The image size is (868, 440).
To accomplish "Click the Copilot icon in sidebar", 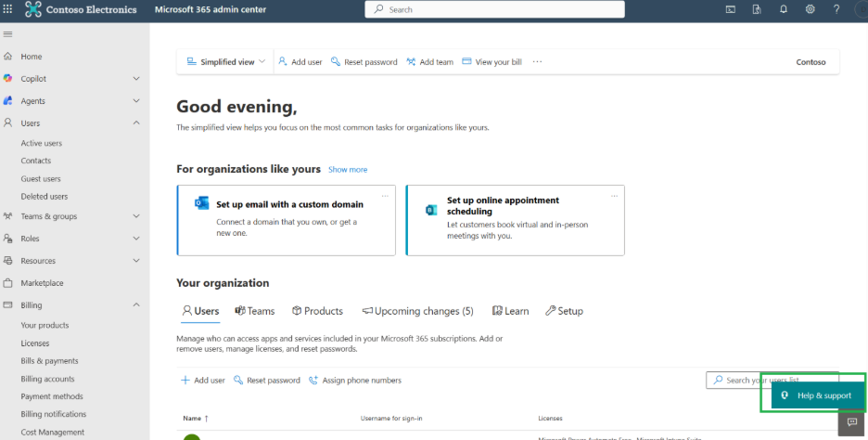I will pos(7,79).
